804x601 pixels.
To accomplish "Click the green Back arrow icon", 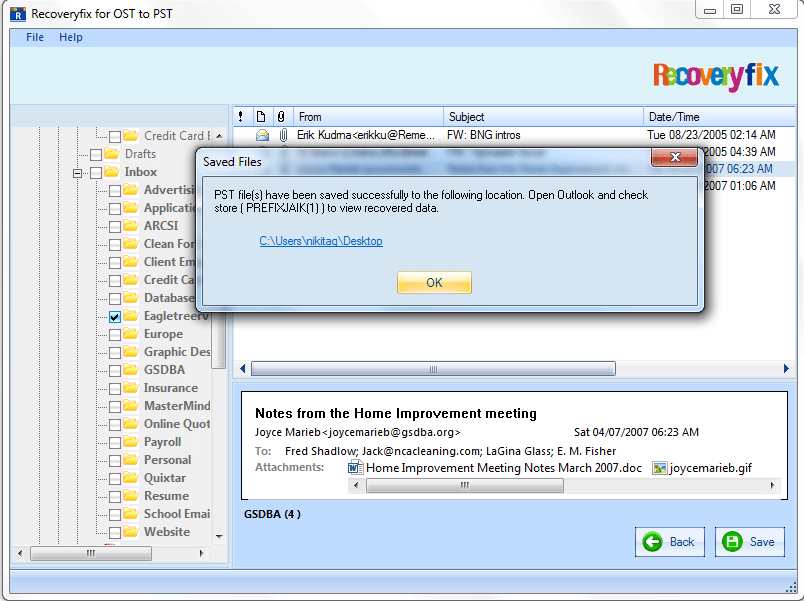I will [x=653, y=542].
